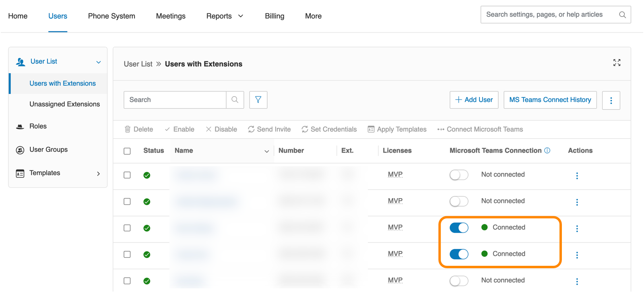Click the filter funnel icon
This screenshot has width=644, height=294.
click(x=258, y=100)
